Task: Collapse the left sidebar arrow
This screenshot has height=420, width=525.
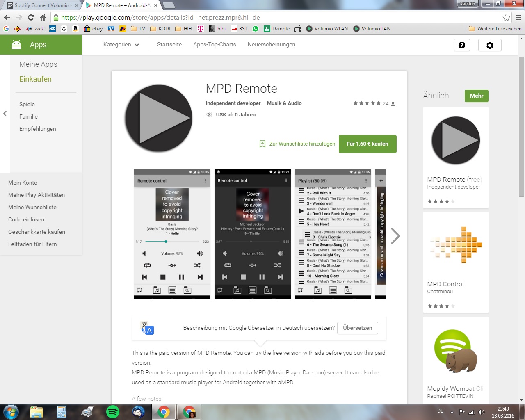Action: (x=5, y=114)
